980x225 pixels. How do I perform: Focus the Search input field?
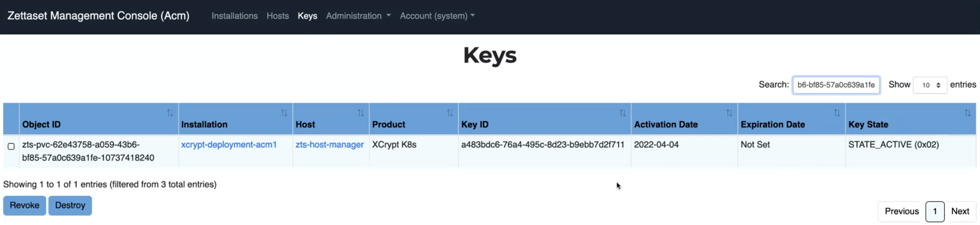(836, 85)
